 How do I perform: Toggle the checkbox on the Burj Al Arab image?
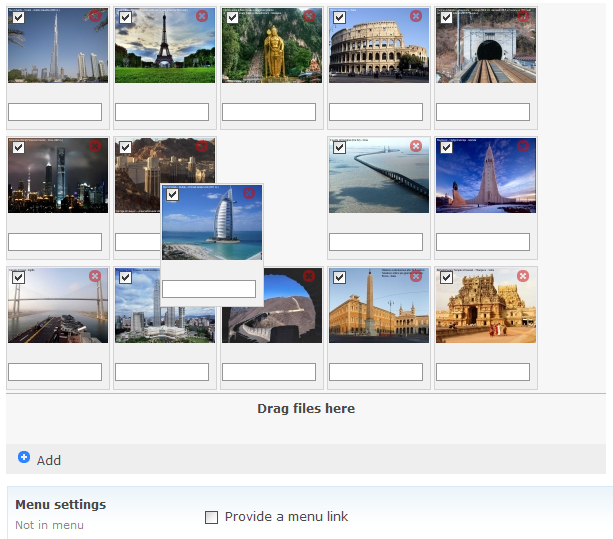[x=173, y=195]
